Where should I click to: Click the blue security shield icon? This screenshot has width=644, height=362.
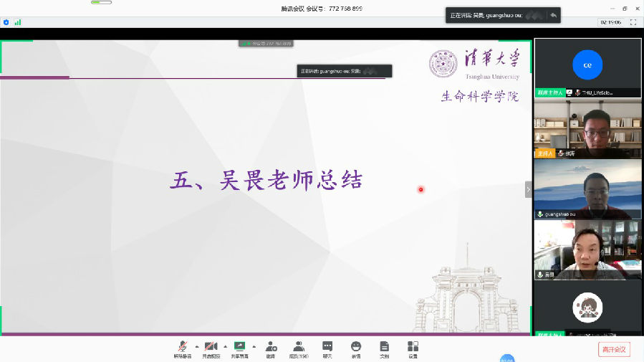[x=6, y=22]
